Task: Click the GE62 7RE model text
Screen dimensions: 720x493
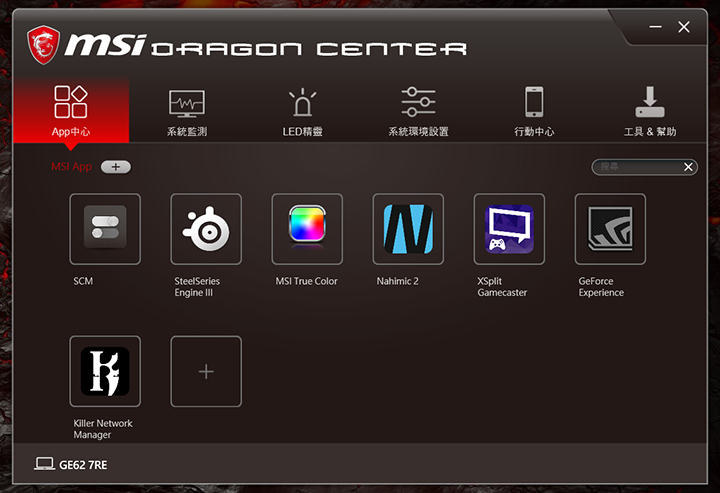Action: coord(83,465)
